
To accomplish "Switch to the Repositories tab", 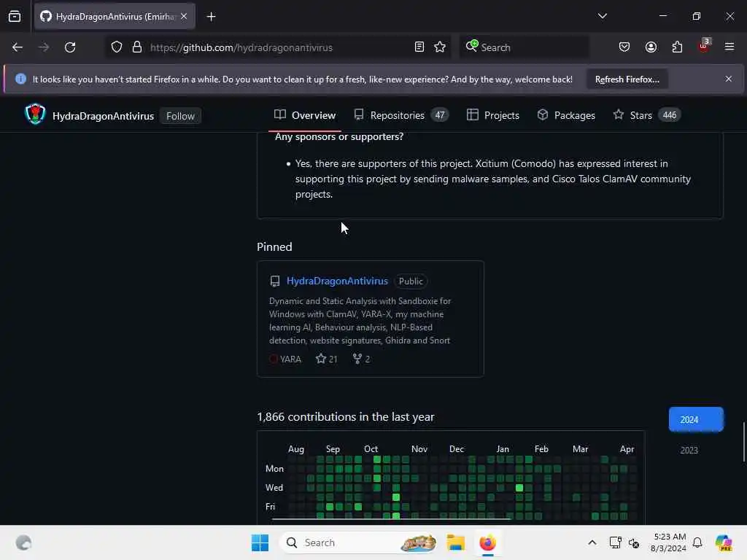I will point(401,115).
